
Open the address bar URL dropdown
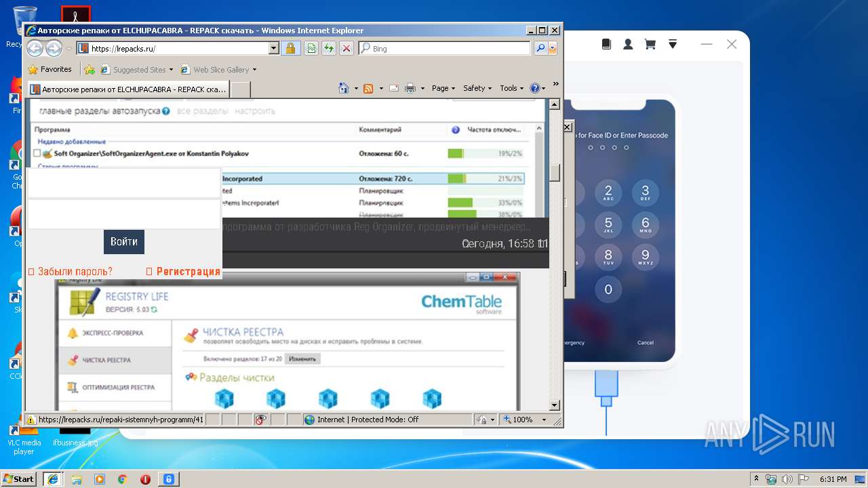(x=273, y=48)
